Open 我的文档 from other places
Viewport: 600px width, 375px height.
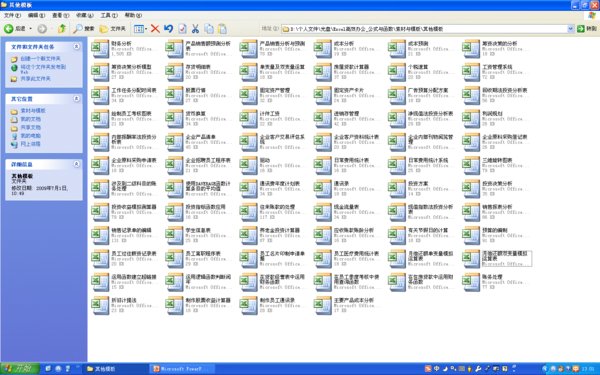tap(31, 119)
